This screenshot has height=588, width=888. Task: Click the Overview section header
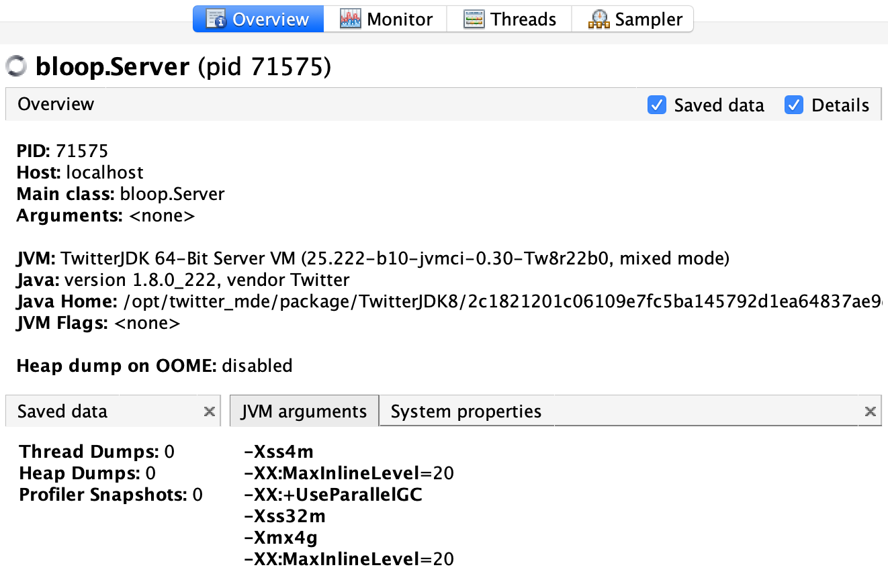coord(56,104)
